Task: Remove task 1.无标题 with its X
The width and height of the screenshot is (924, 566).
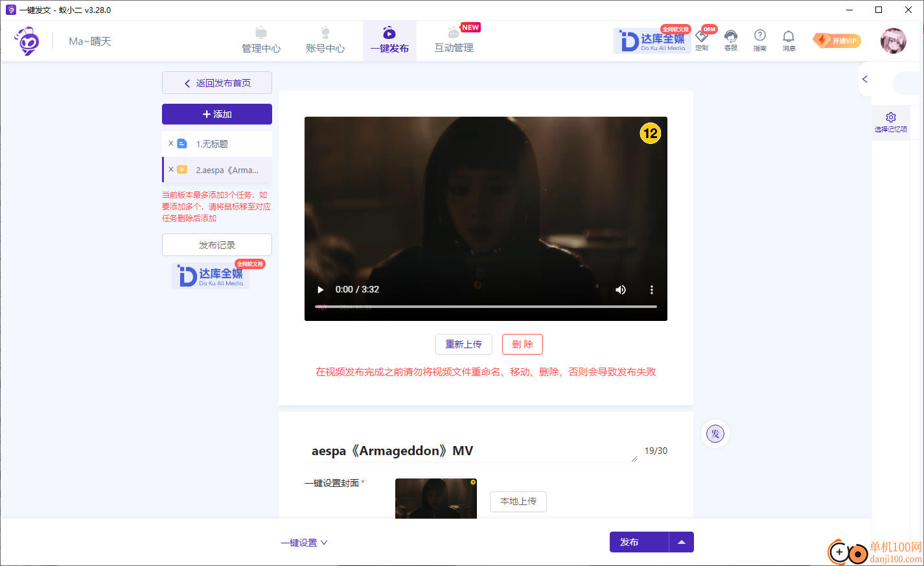Action: pyautogui.click(x=171, y=143)
